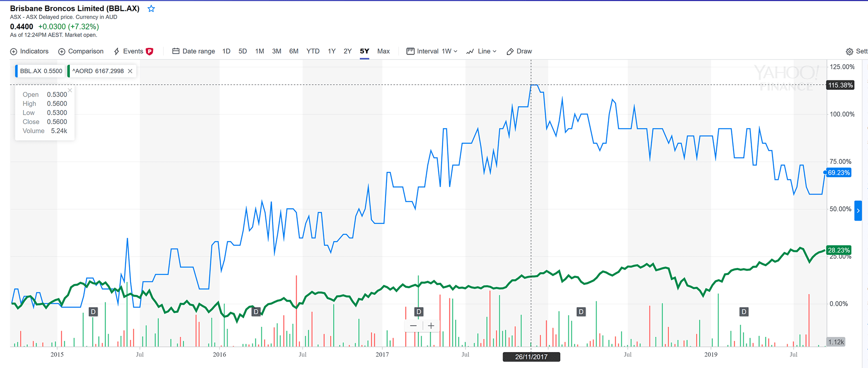
Task: Click the red Events badge icon
Action: [149, 51]
